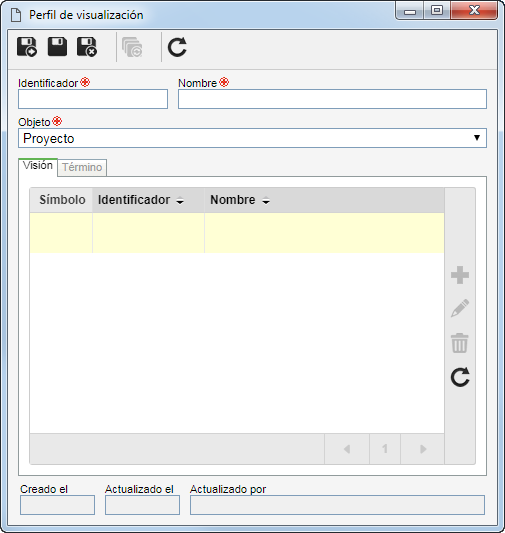505x533 pixels.
Task: Go to previous page in grid pager
Action: coord(347,449)
